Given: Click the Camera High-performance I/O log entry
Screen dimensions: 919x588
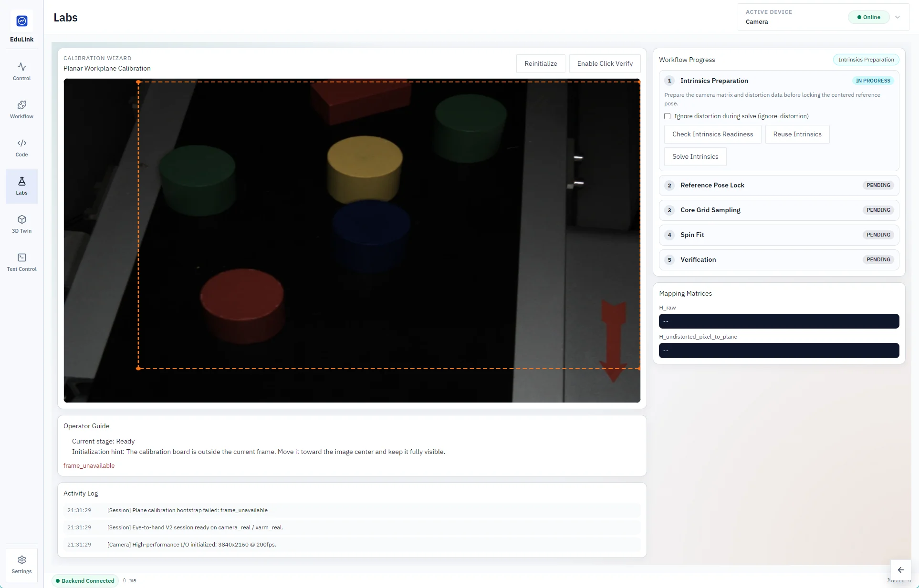Looking at the screenshot, I should pyautogui.click(x=352, y=545).
